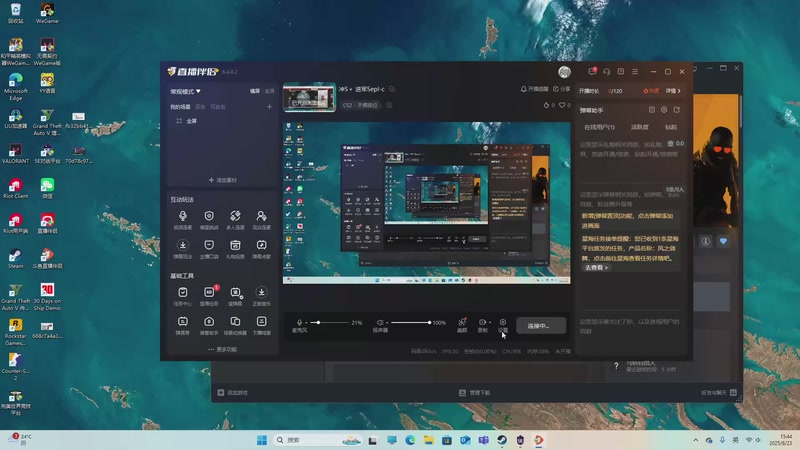
Task: Click the Windows search box on taskbar
Action: (x=317, y=440)
